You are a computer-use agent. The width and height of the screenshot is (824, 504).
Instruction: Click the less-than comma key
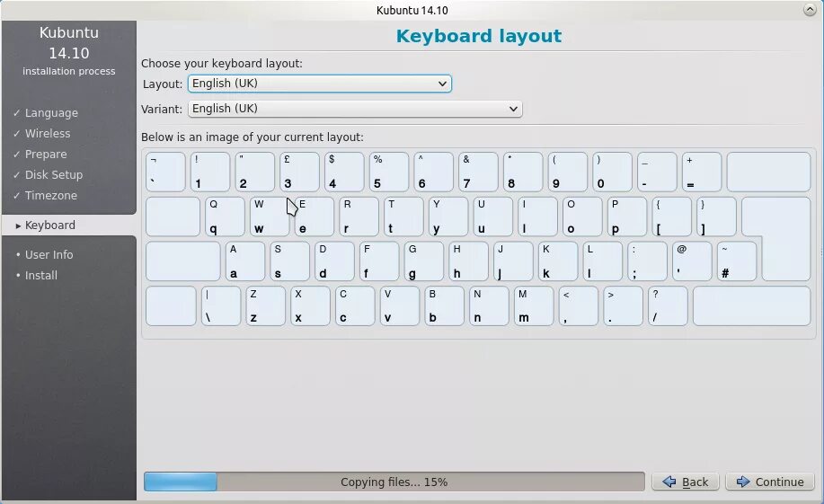579,305
